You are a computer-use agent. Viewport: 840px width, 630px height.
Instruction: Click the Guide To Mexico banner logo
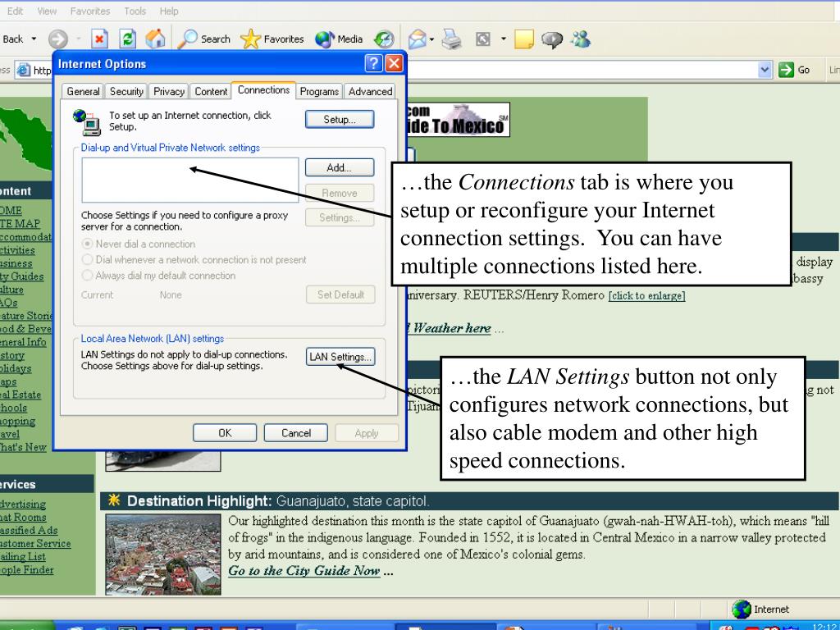(458, 120)
